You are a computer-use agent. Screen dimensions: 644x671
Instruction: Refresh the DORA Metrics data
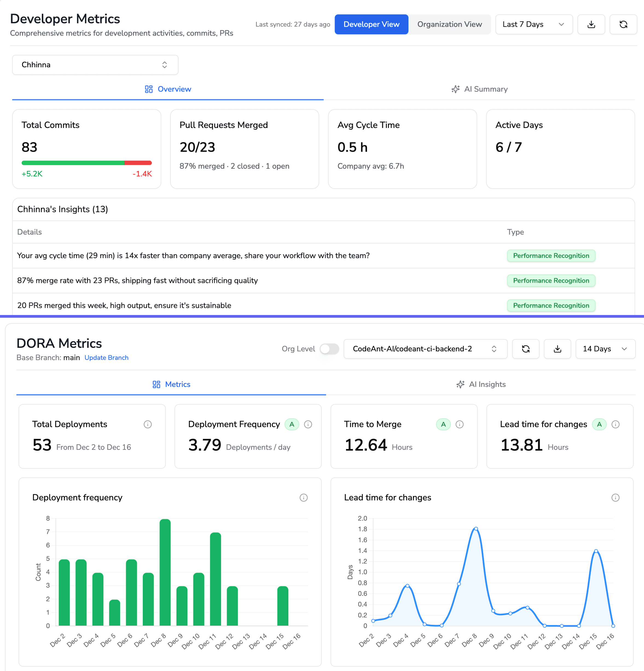click(x=526, y=349)
